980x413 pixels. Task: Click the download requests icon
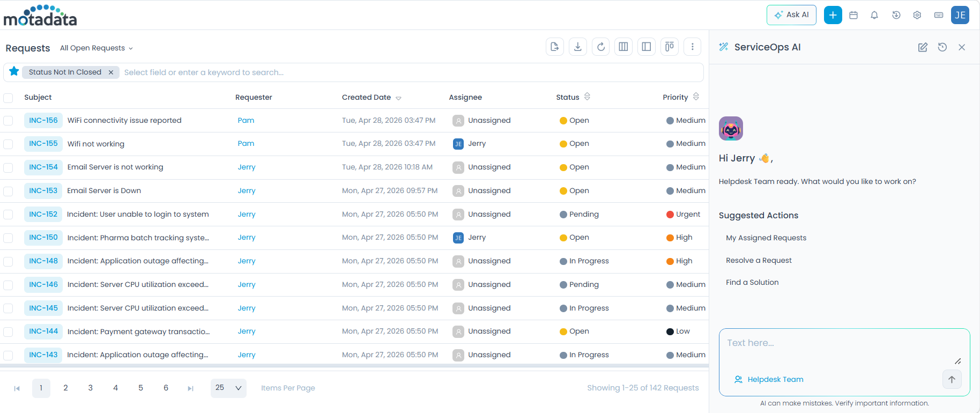[x=578, y=47]
